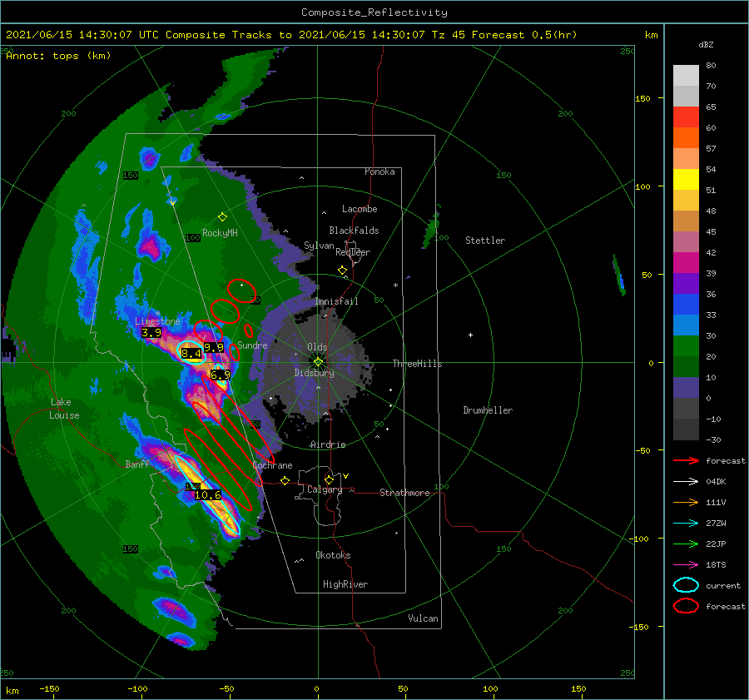Click the storm top label 6.9
Viewport: 749px width, 700px height.
(221, 375)
